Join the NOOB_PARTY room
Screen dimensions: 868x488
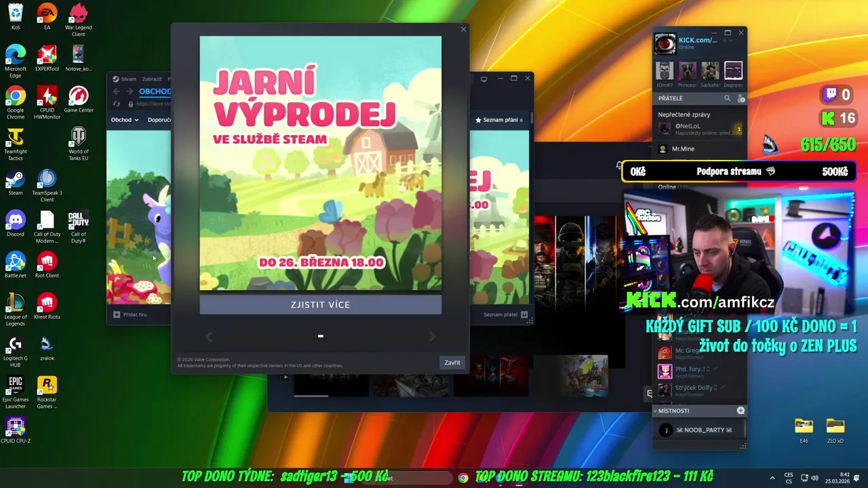pyautogui.click(x=699, y=430)
